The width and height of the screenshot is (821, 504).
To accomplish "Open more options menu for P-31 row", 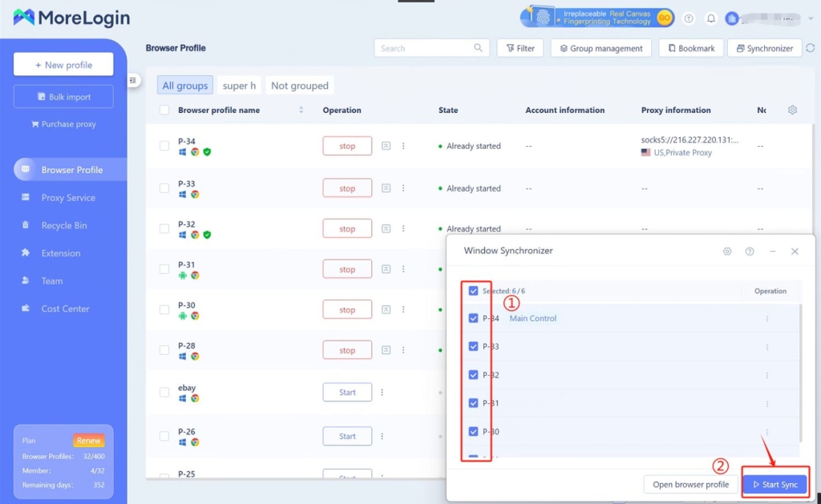I will coord(403,269).
